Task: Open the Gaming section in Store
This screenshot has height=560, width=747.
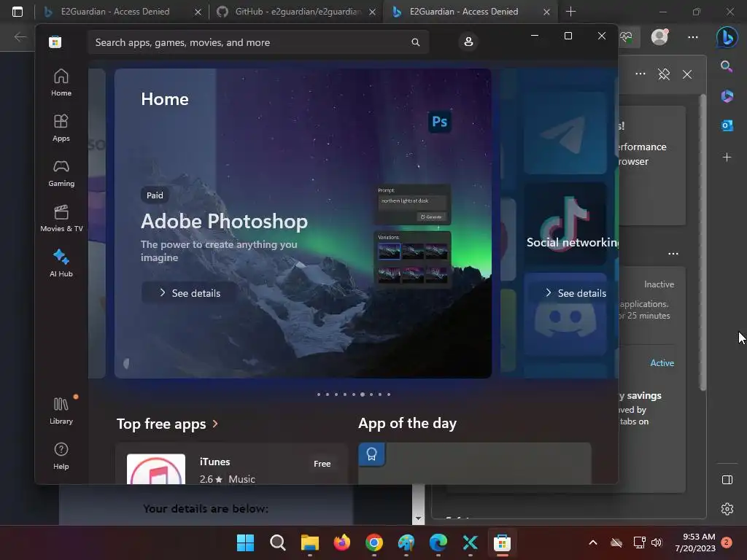Action: 61,174
